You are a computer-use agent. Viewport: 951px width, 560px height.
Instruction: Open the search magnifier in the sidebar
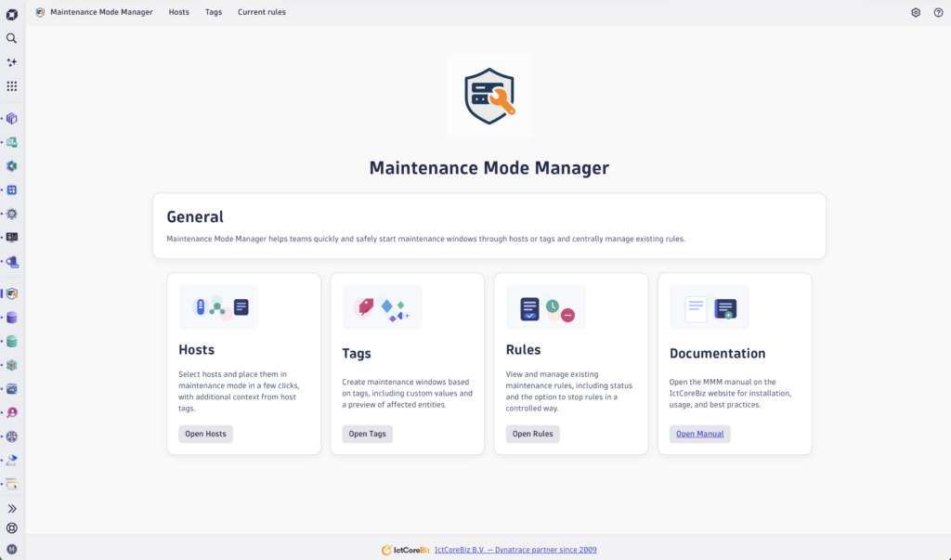pos(12,38)
